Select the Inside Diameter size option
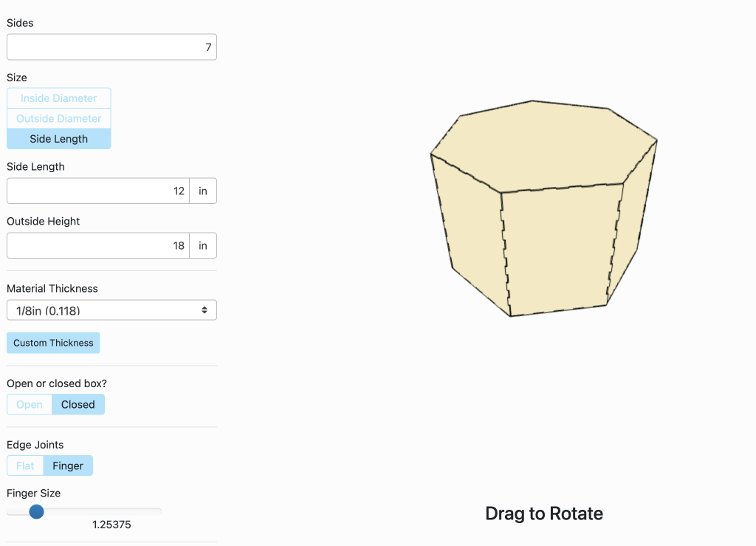 click(x=59, y=98)
